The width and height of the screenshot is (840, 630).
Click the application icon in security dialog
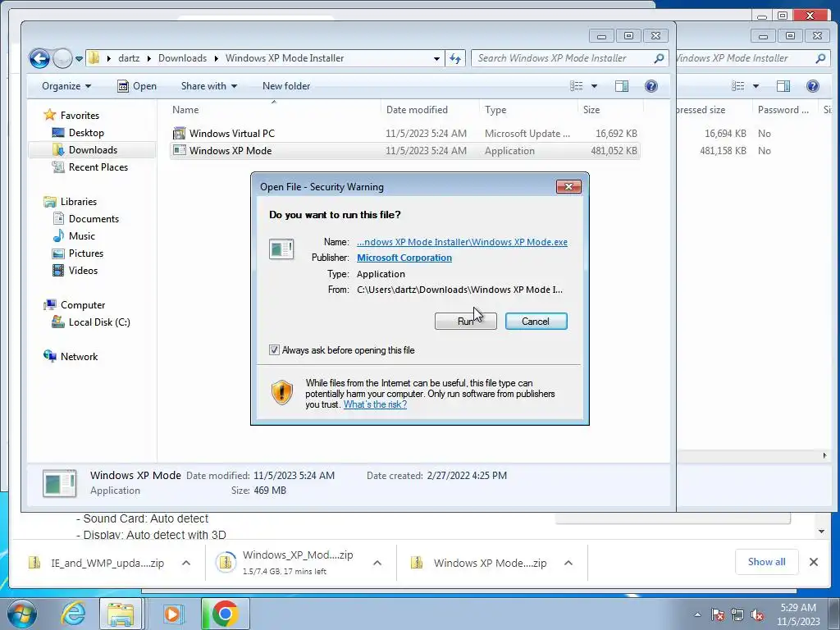(x=281, y=249)
